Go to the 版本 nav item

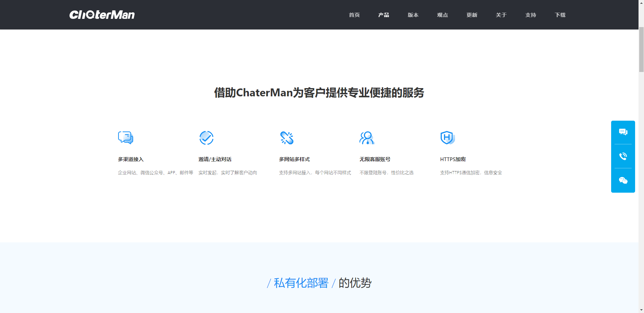[413, 15]
